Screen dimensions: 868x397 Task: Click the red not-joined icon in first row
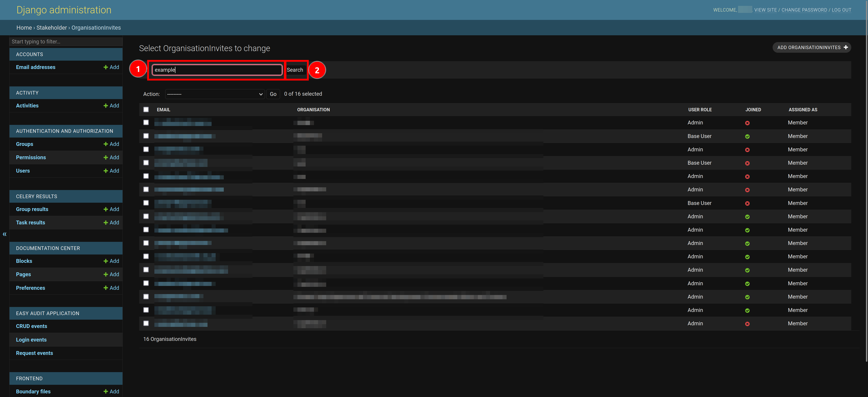[x=747, y=123]
